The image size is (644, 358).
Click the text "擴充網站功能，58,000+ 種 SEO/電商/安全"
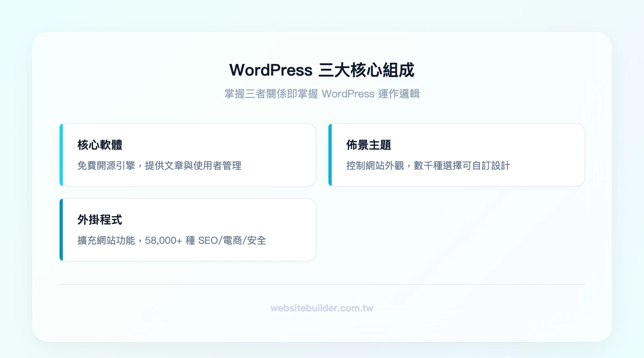(x=172, y=241)
